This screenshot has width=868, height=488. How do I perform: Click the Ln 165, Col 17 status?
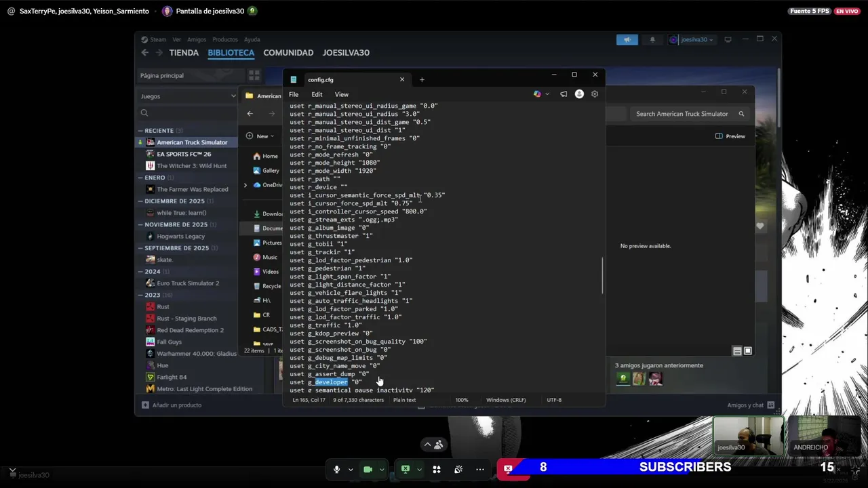309,400
